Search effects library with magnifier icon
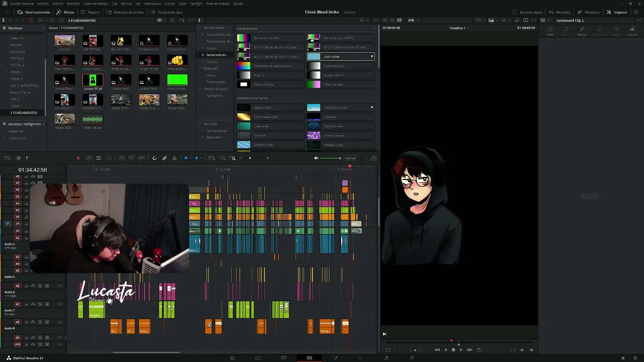Image resolution: width=644 pixels, height=362 pixels. pos(362,20)
